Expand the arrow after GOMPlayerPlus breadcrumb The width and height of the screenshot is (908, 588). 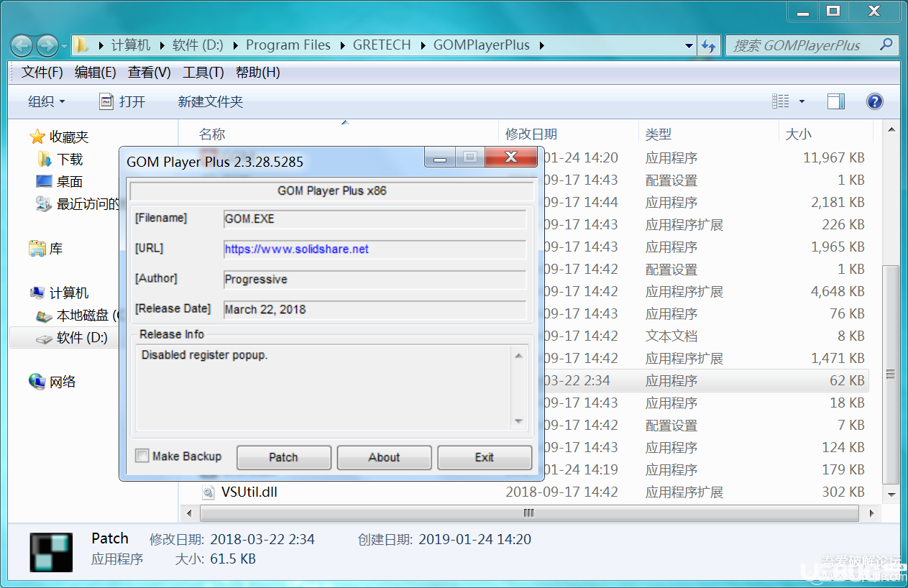(x=541, y=45)
